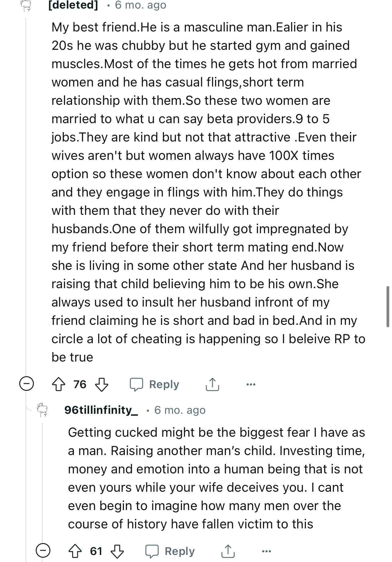The width and height of the screenshot is (392, 562).
Task: Open more options on 61-point reply
Action: (x=267, y=551)
